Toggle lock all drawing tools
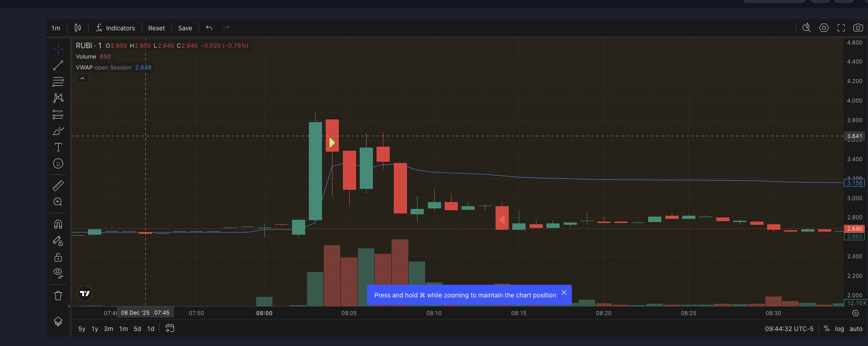This screenshot has width=868, height=346. click(58, 257)
